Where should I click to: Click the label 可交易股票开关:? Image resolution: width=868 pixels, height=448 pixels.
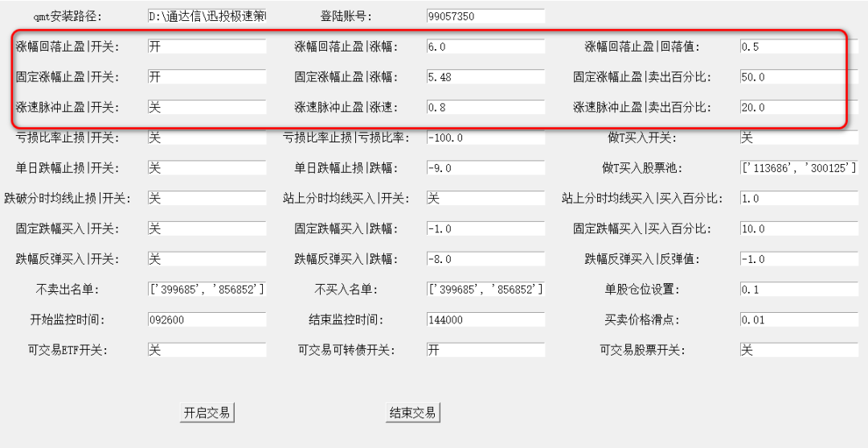point(642,351)
